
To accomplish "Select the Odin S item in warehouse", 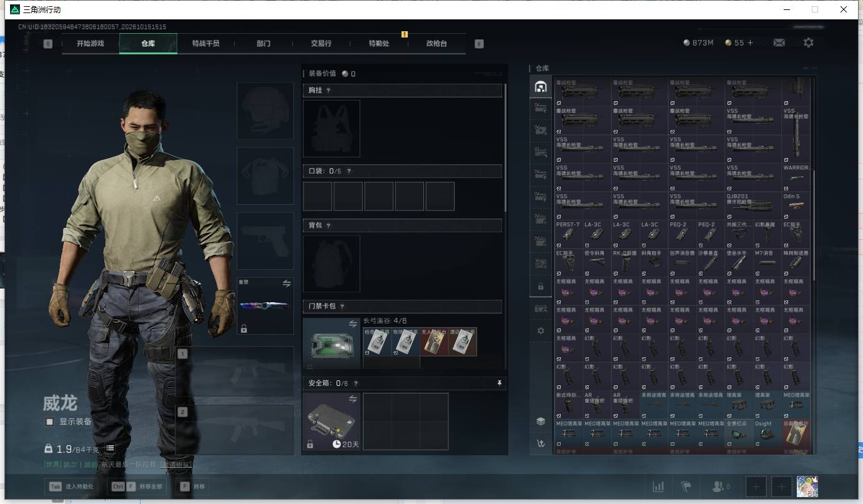I will pyautogui.click(x=796, y=205).
